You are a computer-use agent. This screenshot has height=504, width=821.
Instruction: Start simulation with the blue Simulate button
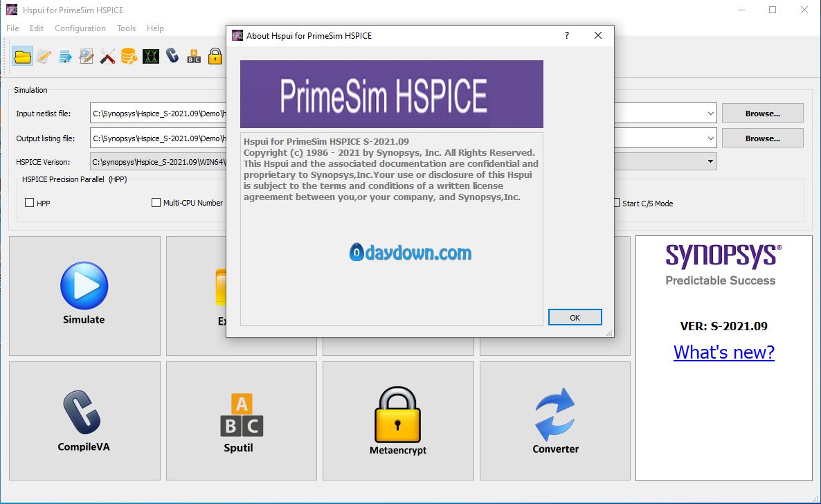click(84, 295)
